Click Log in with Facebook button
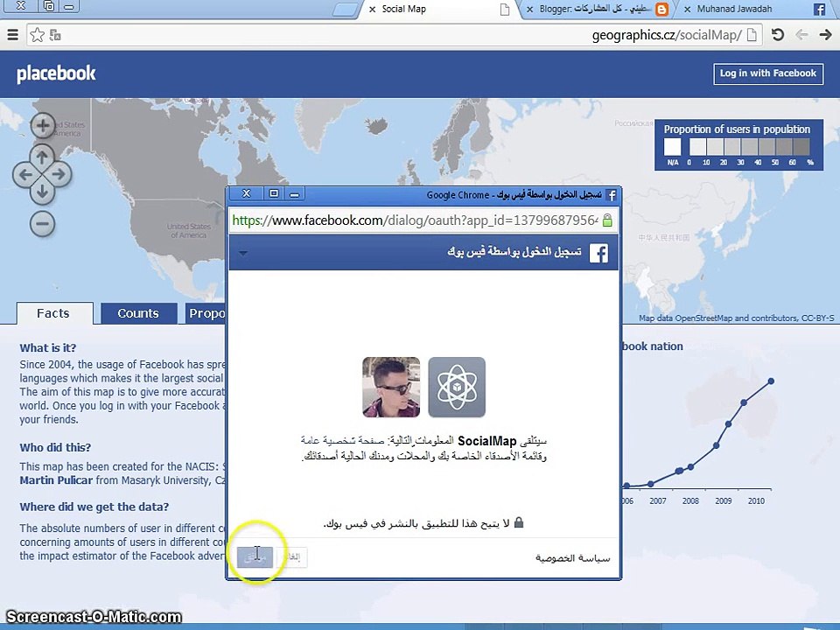Image resolution: width=840 pixels, height=630 pixels. click(x=767, y=73)
